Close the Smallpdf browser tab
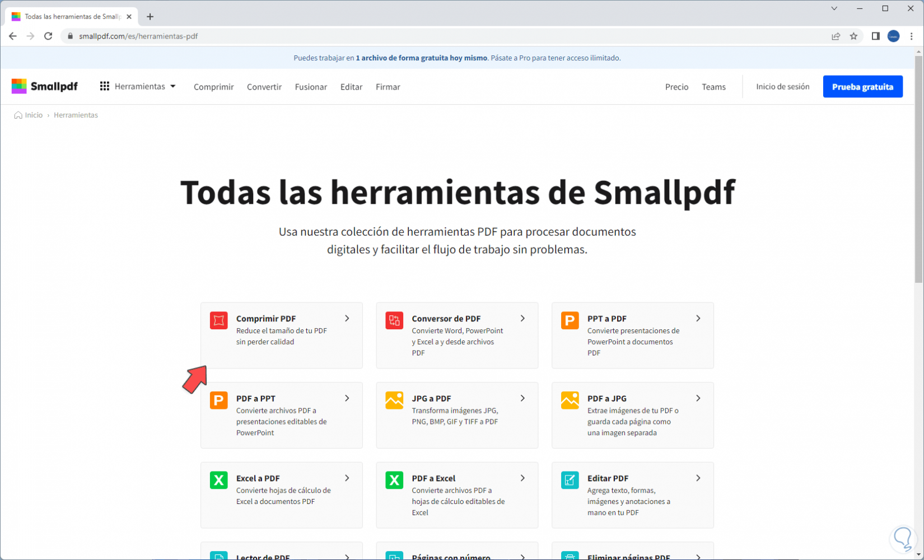 (129, 16)
